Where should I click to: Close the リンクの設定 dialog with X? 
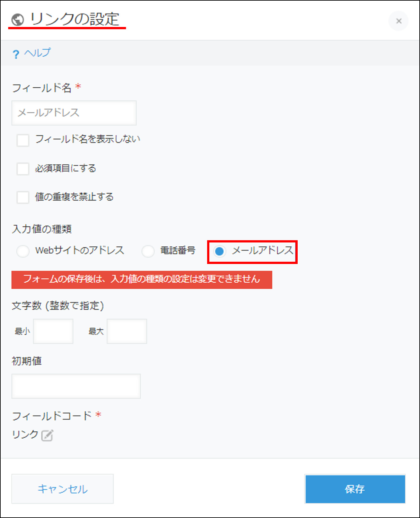click(x=398, y=21)
